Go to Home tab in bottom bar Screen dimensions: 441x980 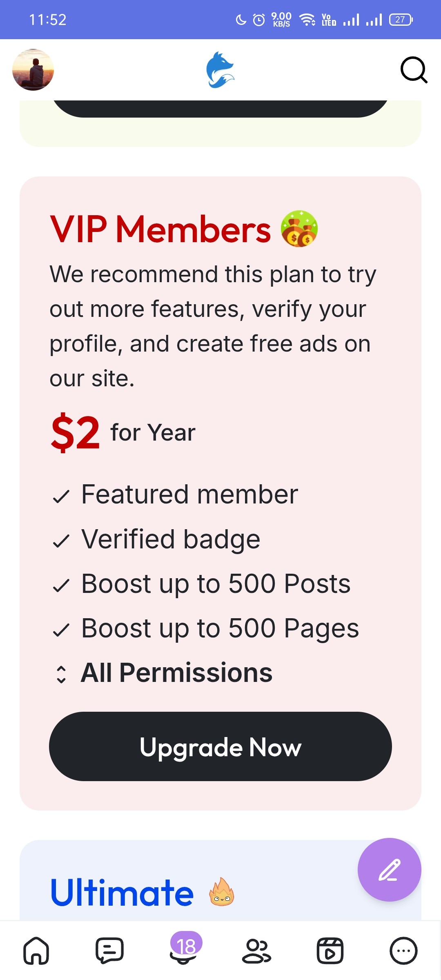[36, 951]
